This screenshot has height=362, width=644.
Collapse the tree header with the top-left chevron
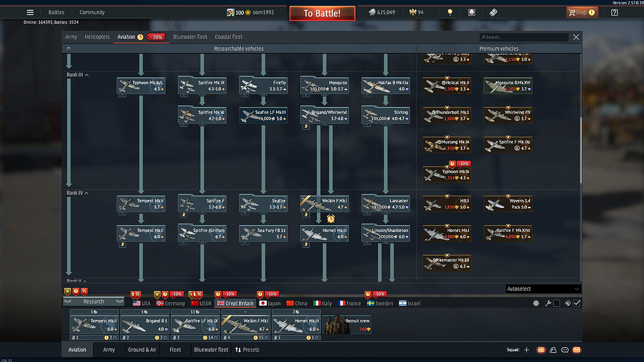[x=69, y=48]
